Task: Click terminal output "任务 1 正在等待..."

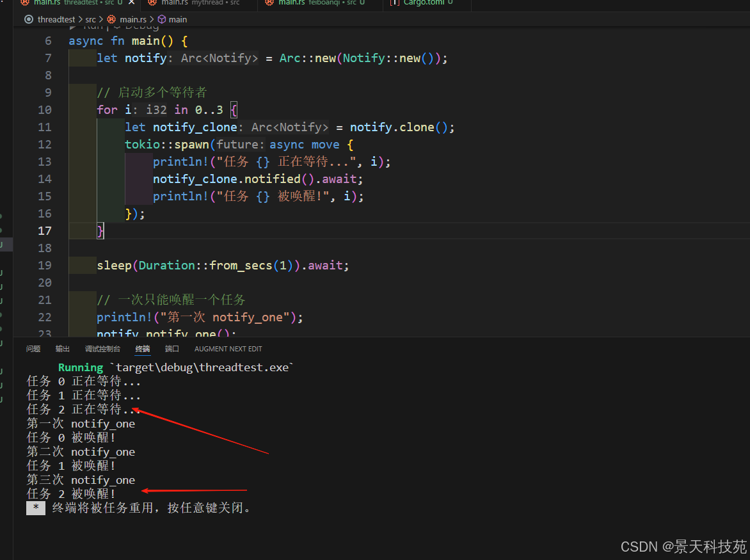Action: tap(84, 396)
